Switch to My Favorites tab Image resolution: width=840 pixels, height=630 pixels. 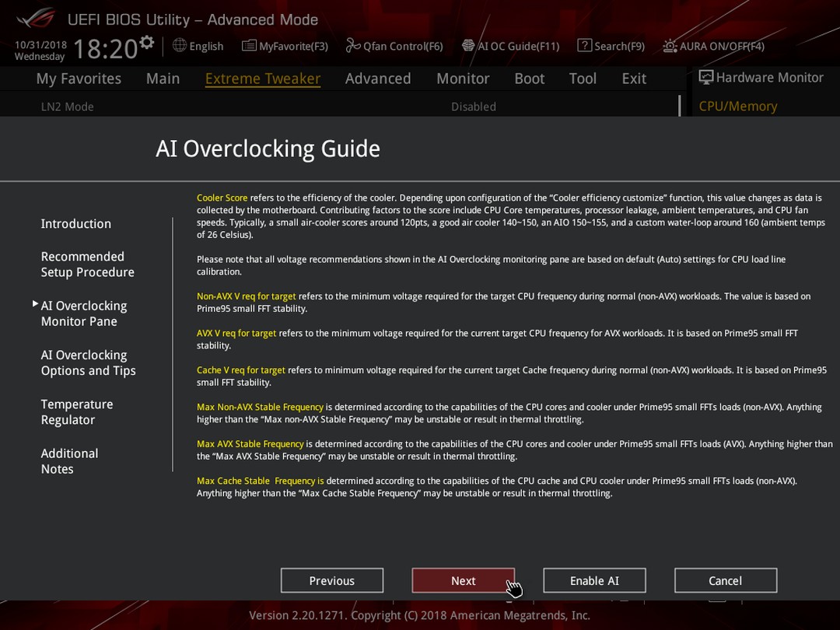(79, 79)
